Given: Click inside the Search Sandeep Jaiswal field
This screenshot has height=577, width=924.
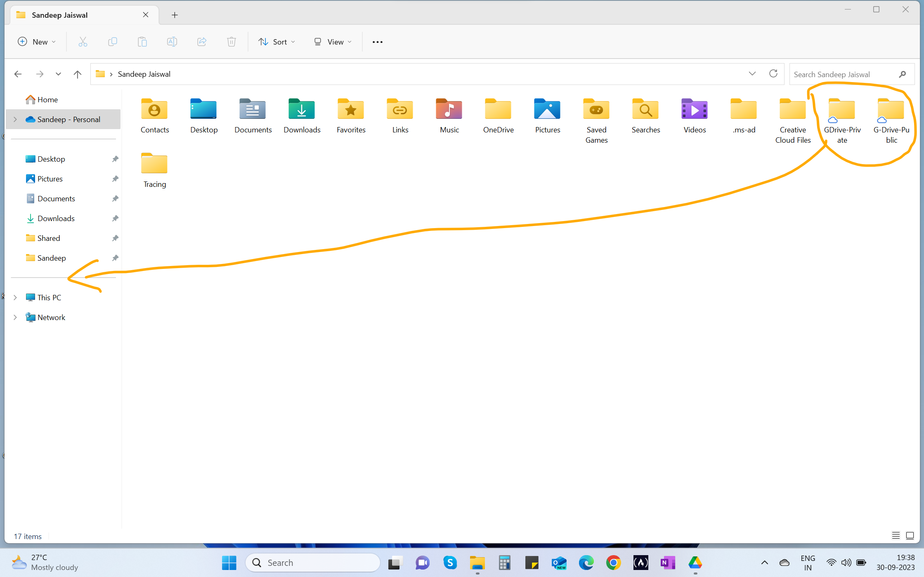Looking at the screenshot, I should point(842,74).
